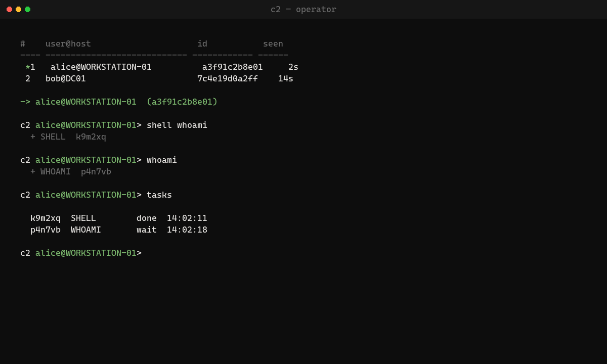Focus the empty last command prompt
The image size is (607, 364).
81,253
